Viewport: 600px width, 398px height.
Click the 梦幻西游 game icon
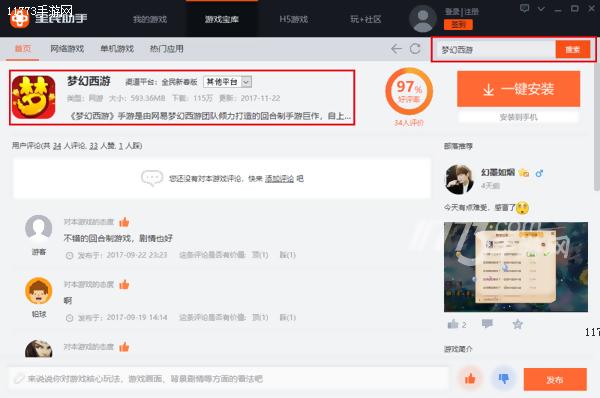click(34, 97)
